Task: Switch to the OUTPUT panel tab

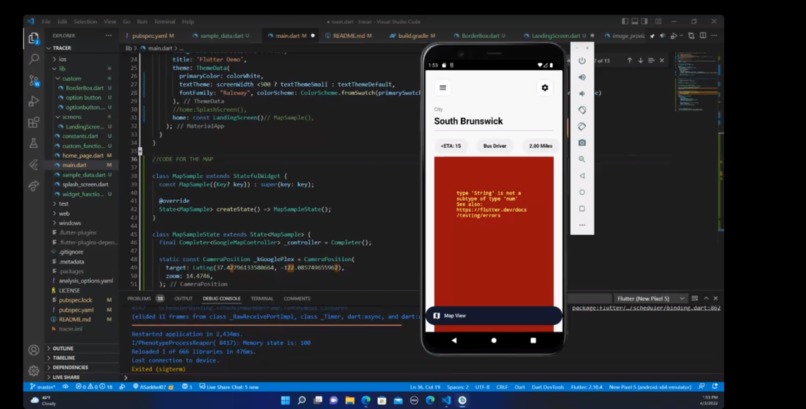Action: coord(183,299)
